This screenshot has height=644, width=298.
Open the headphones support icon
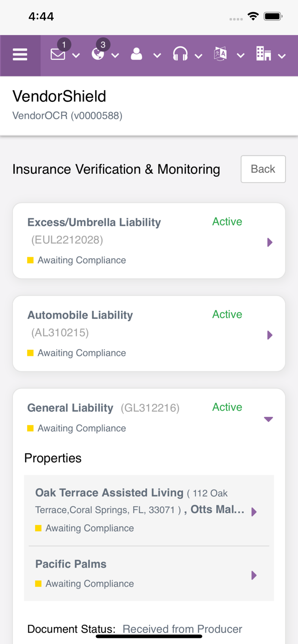[180, 55]
